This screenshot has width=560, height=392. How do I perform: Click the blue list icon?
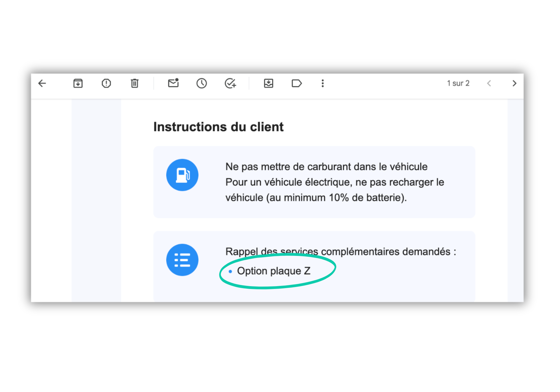click(x=182, y=260)
